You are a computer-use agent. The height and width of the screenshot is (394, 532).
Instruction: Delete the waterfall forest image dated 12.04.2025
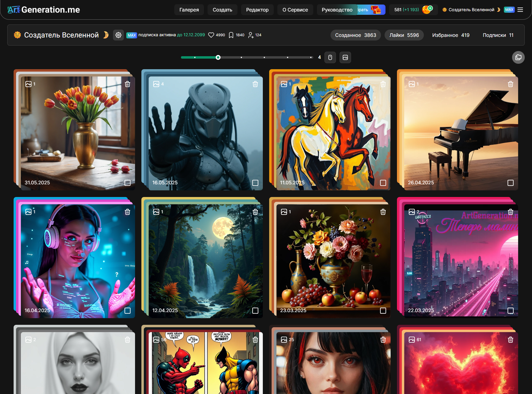pos(255,212)
